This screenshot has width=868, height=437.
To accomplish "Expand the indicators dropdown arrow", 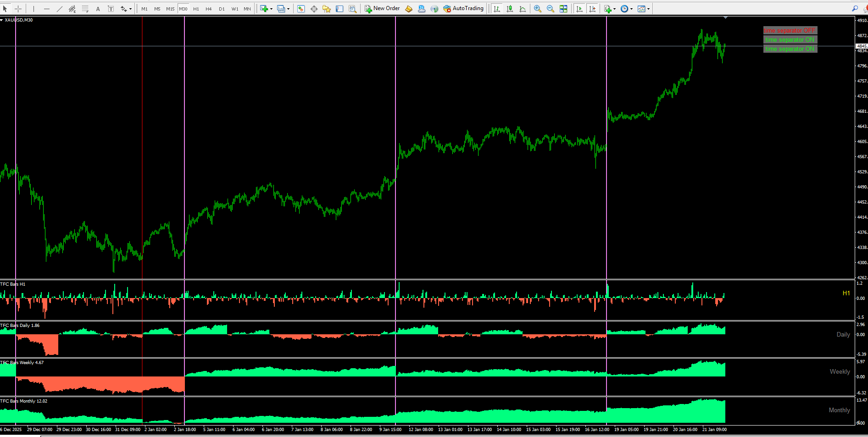I will [x=615, y=9].
